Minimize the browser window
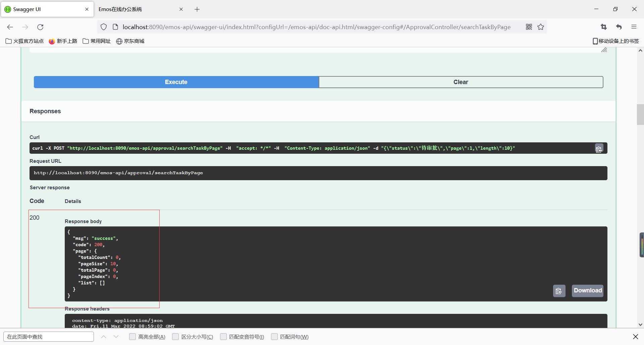 pos(596,9)
